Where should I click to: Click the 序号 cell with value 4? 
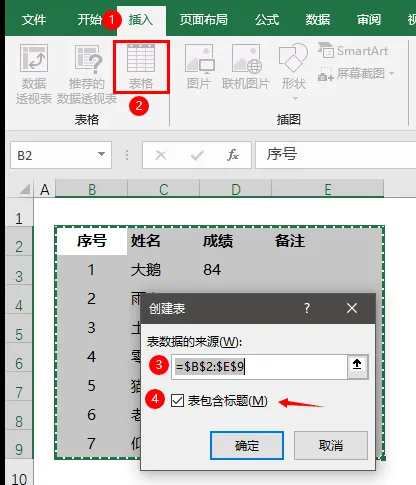(x=92, y=357)
